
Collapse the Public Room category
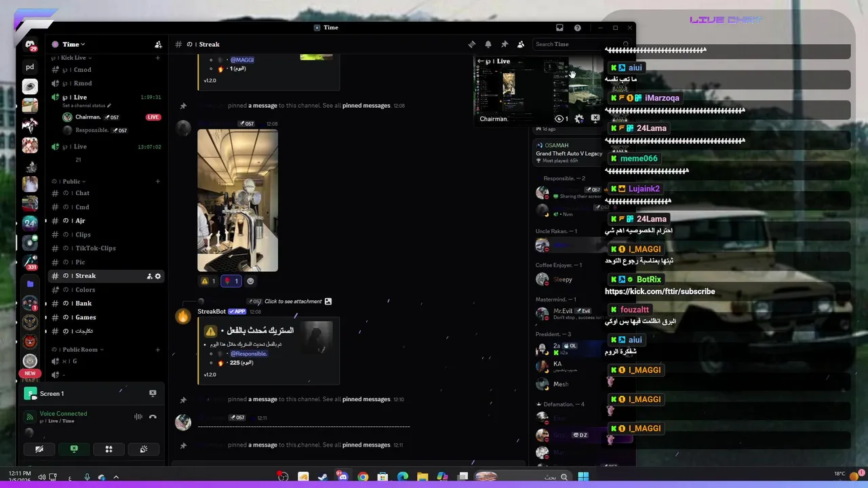[78, 350]
